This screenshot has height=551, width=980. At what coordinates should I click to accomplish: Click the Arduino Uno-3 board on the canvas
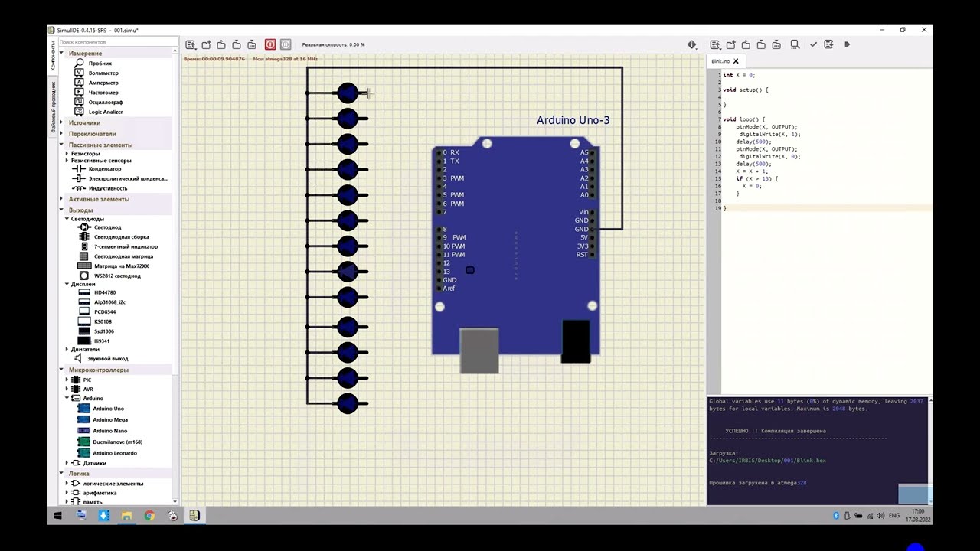pyautogui.click(x=516, y=246)
